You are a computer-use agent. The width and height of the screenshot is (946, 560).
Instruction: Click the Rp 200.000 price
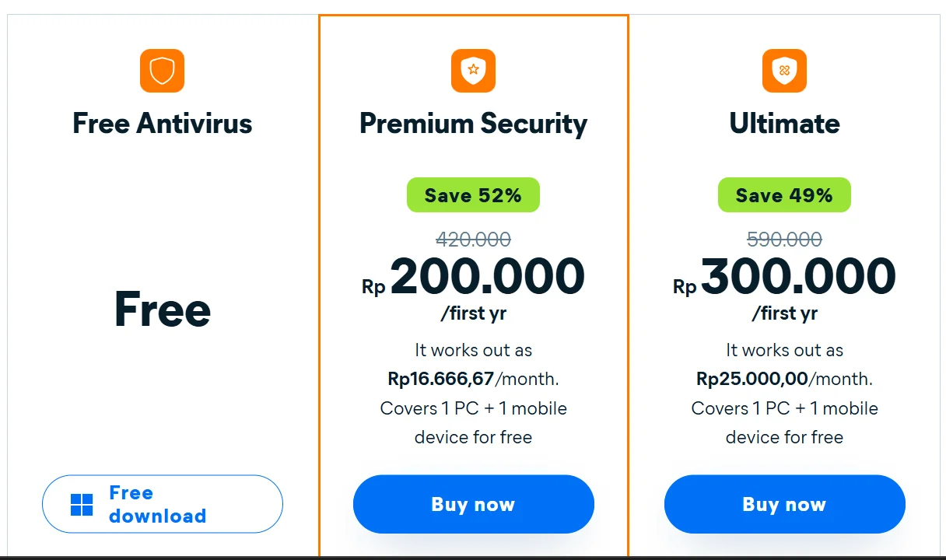pyautogui.click(x=486, y=278)
